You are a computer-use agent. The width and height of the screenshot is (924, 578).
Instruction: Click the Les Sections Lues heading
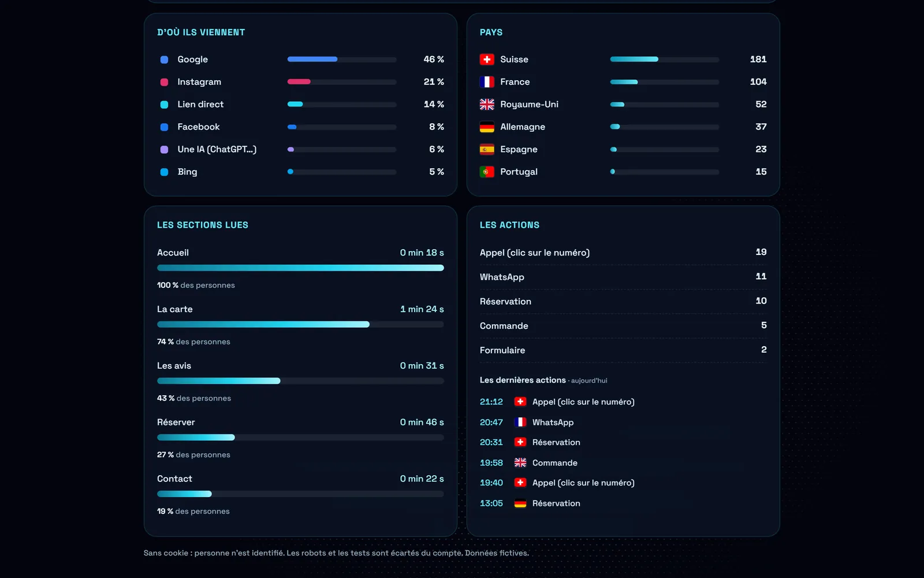203,225
